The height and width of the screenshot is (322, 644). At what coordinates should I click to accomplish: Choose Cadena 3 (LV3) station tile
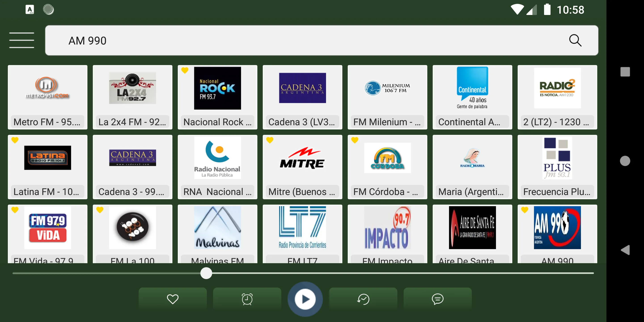303,97
